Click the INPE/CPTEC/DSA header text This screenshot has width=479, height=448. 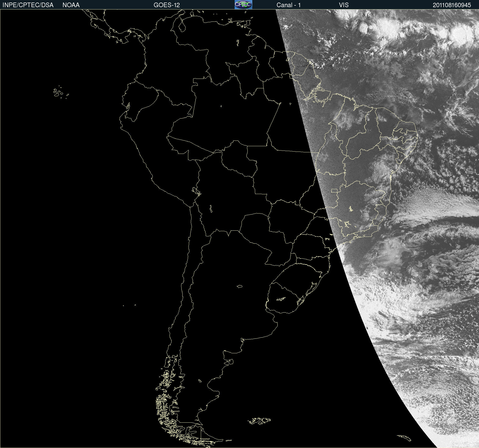[28, 5]
